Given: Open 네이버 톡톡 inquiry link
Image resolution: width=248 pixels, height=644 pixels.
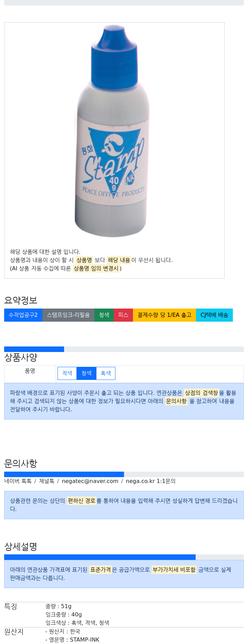Looking at the screenshot, I should point(18,481).
